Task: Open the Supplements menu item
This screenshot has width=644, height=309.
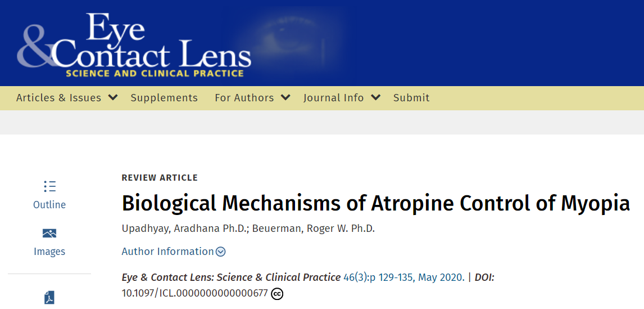Action: pyautogui.click(x=164, y=98)
